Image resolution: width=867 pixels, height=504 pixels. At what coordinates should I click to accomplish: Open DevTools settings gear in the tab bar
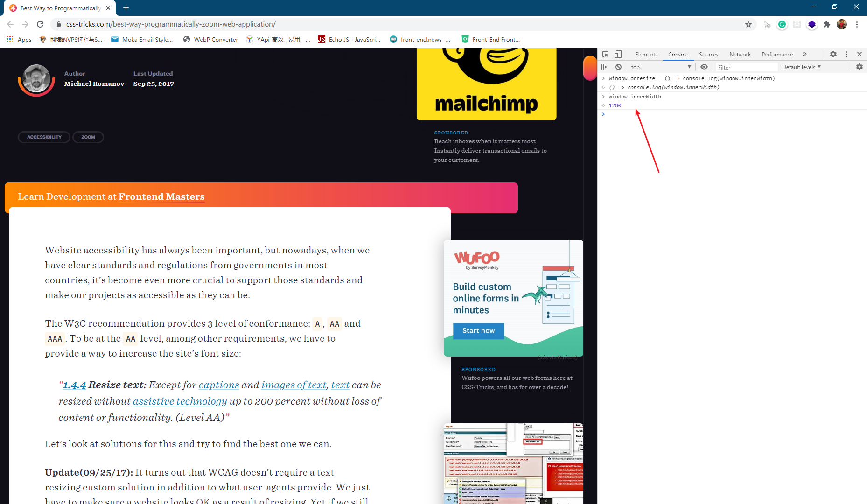833,54
